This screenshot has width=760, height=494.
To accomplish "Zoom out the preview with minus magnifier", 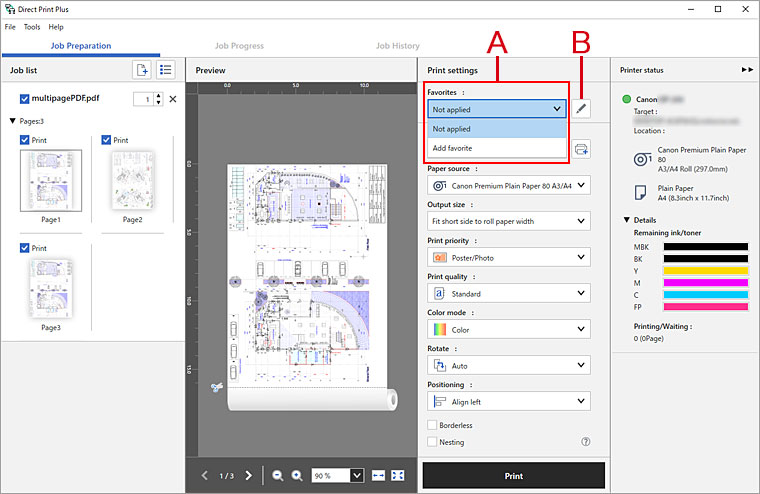I will coord(278,476).
